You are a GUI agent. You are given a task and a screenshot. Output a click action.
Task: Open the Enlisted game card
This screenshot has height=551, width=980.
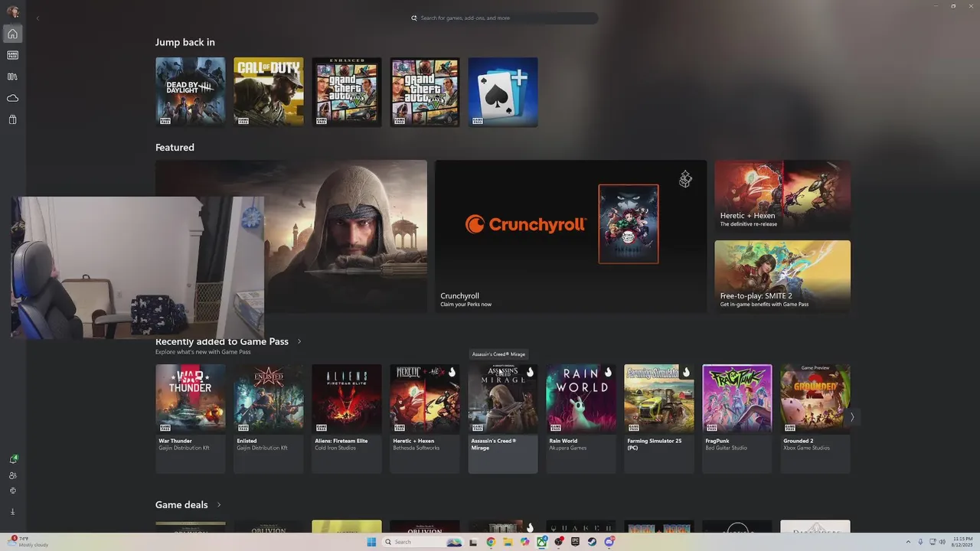(269, 419)
